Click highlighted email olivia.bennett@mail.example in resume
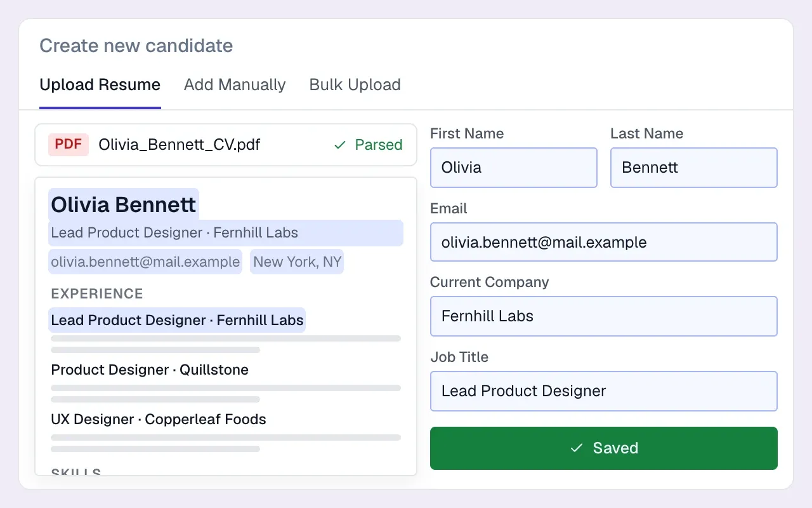Screen dimensions: 812x508 (x=145, y=262)
